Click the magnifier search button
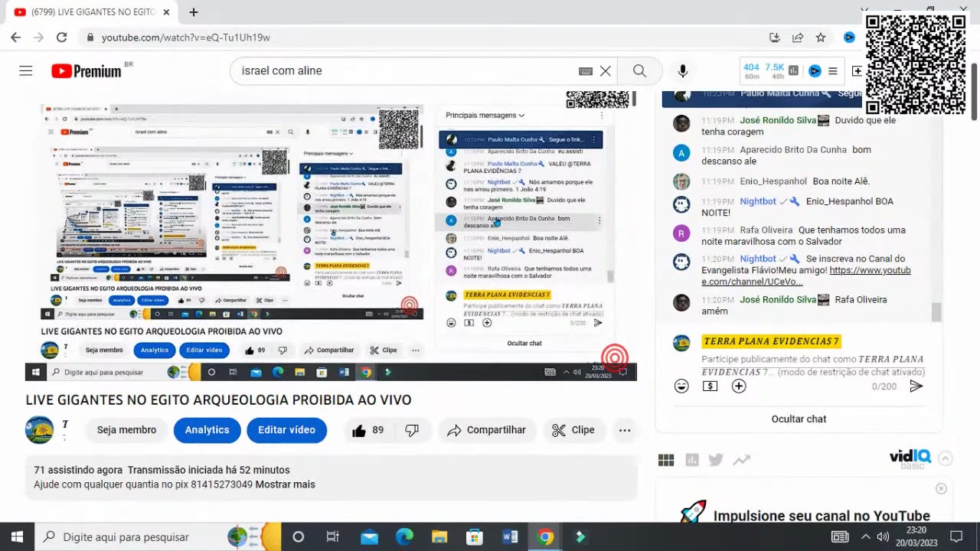The height and width of the screenshot is (551, 980). pos(640,71)
